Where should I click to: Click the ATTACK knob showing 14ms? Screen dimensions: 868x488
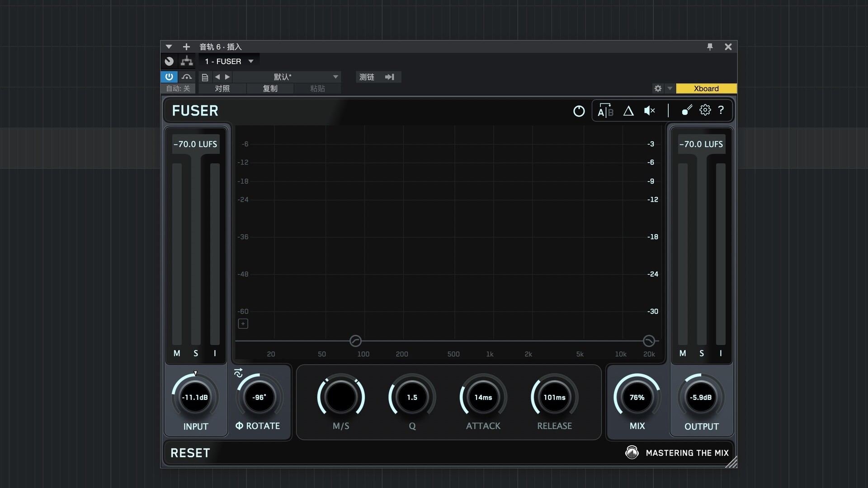(483, 398)
